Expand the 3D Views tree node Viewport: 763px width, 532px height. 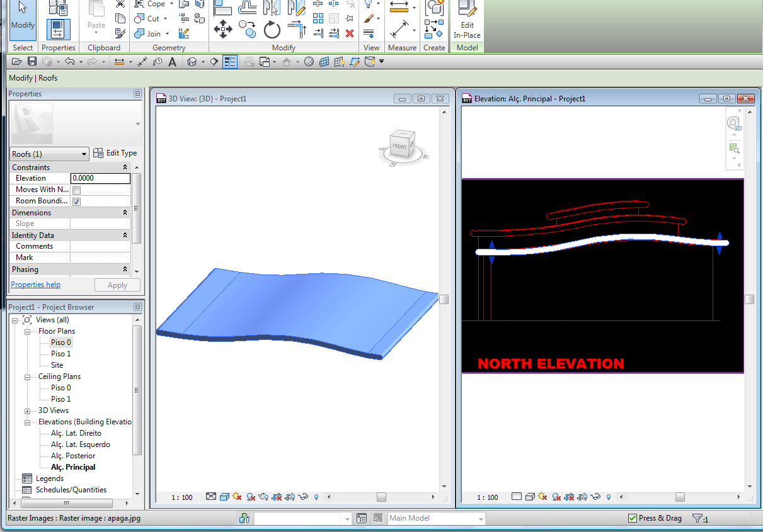point(28,410)
